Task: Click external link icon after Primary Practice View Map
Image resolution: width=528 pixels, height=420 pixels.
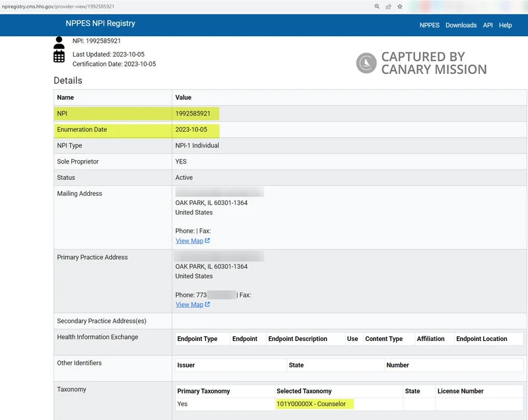Action: point(207,304)
